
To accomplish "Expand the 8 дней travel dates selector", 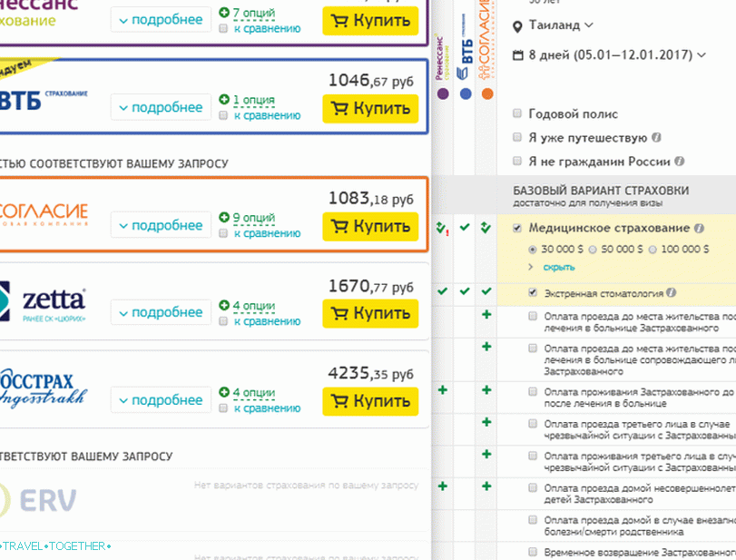I will (x=617, y=55).
